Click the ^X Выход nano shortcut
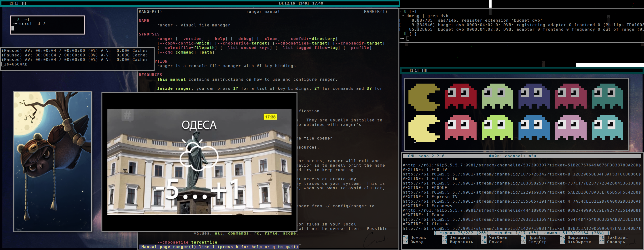 pyautogui.click(x=413, y=242)
